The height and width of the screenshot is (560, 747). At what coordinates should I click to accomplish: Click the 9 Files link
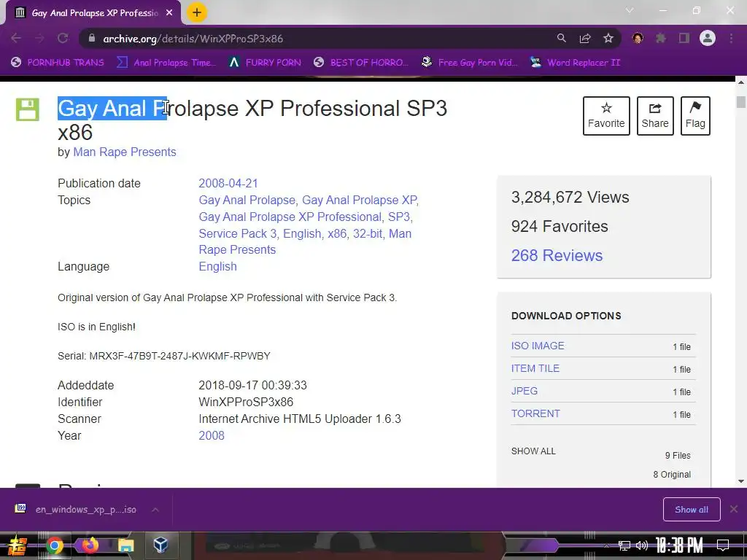[x=678, y=456]
